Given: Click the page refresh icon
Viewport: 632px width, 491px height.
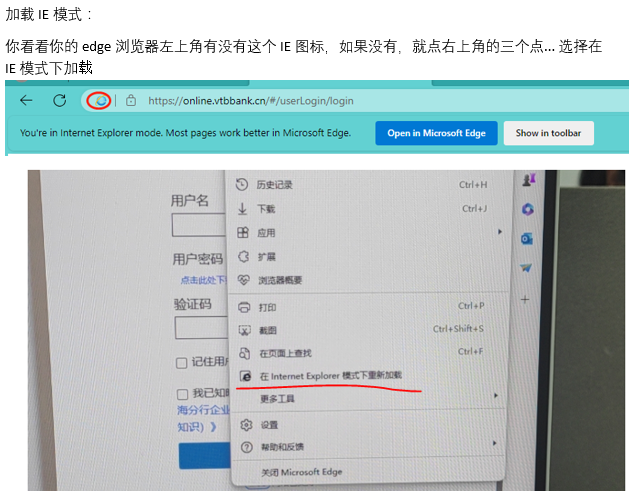Looking at the screenshot, I should [60, 100].
